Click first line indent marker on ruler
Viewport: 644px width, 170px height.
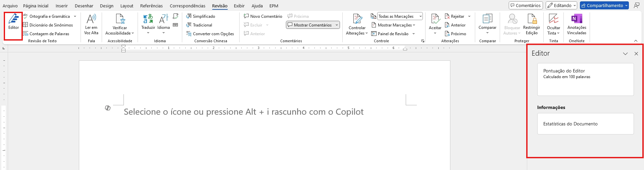pos(123,46)
